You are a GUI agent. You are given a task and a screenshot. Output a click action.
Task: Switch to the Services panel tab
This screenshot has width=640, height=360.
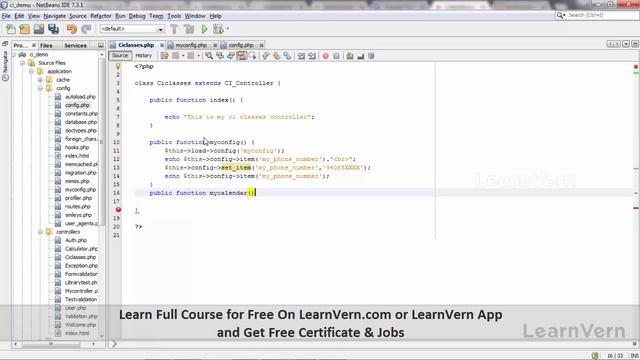pos(76,45)
